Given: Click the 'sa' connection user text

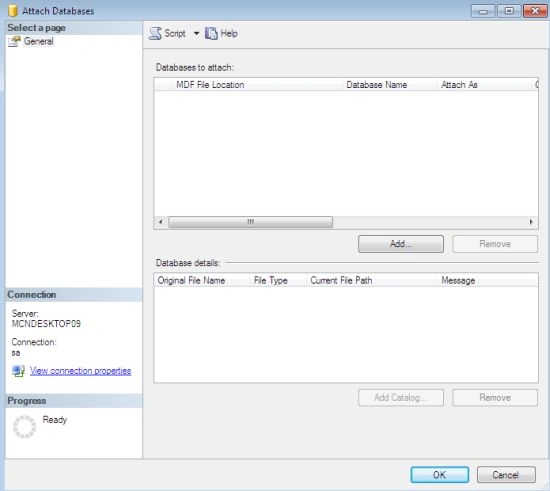Looking at the screenshot, I should click(16, 353).
